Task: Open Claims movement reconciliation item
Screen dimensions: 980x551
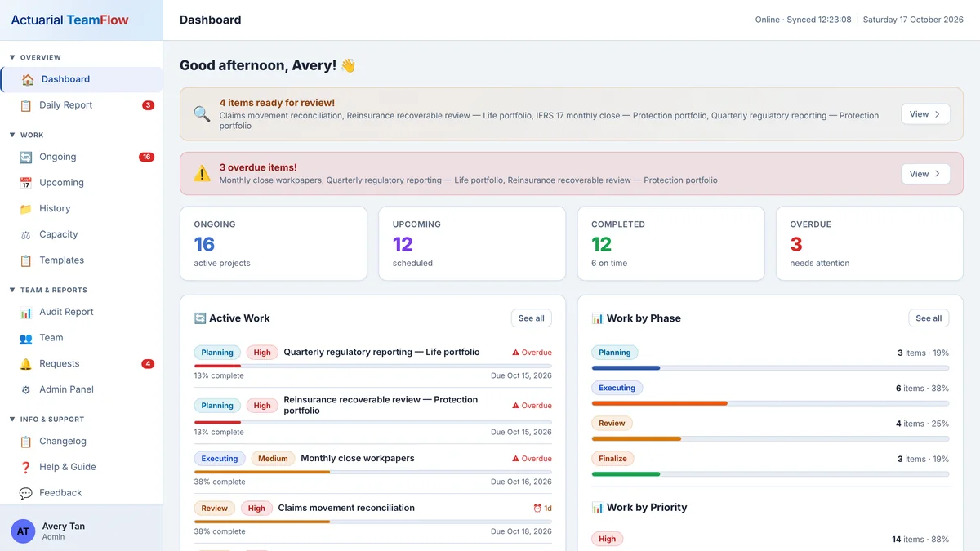Action: pyautogui.click(x=346, y=508)
